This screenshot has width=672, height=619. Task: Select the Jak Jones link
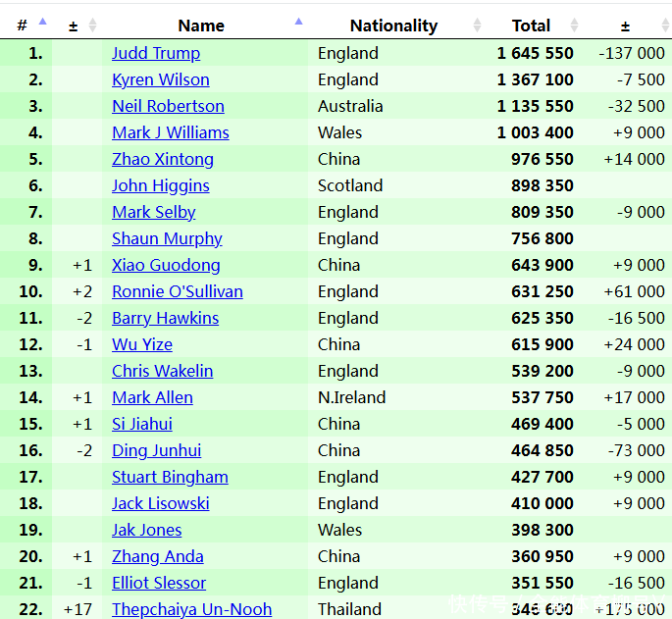click(x=146, y=530)
